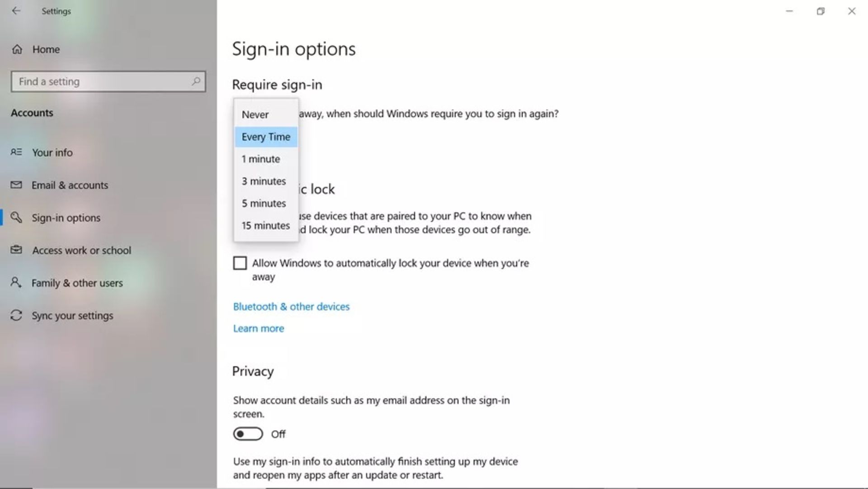868x489 pixels.
Task: Click the Access work or school icon
Action: point(16,250)
